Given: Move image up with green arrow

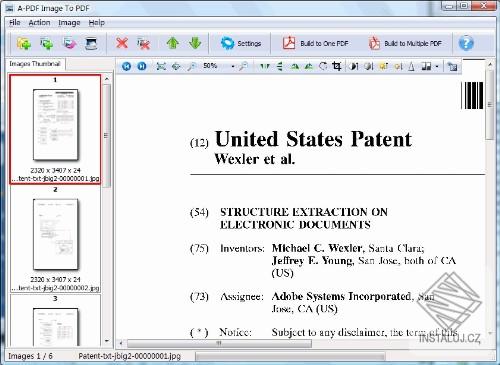Looking at the screenshot, I should click(x=172, y=43).
